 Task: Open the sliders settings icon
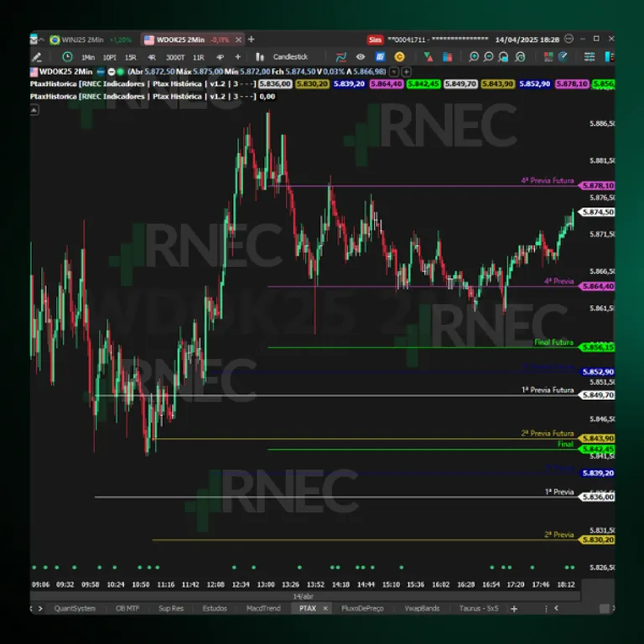point(589,57)
